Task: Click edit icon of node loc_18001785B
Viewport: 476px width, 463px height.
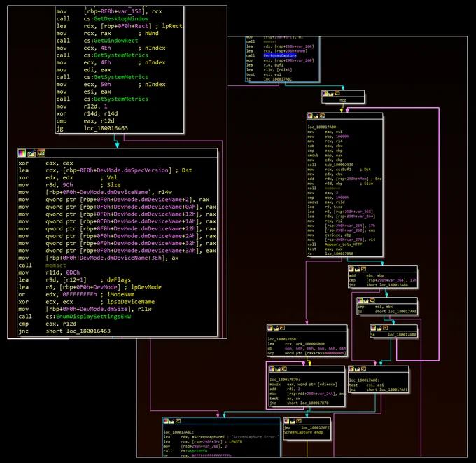Action: 276,328
